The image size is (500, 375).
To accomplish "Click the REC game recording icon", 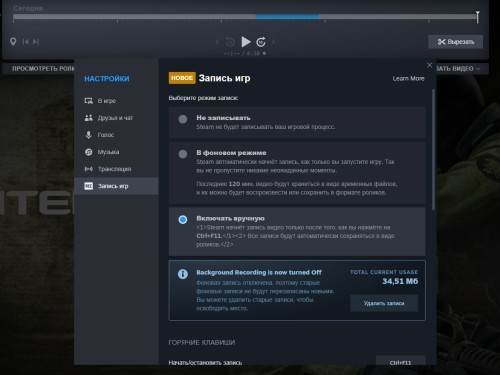I will tap(89, 186).
